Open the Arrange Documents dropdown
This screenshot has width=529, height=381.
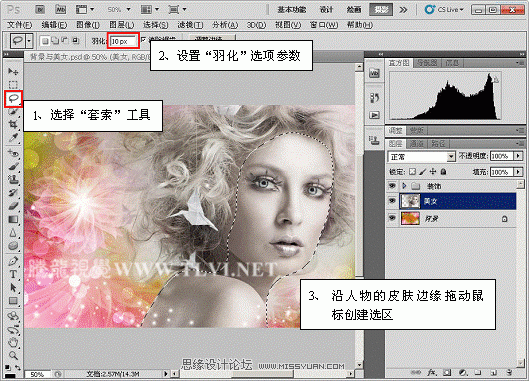click(x=150, y=9)
